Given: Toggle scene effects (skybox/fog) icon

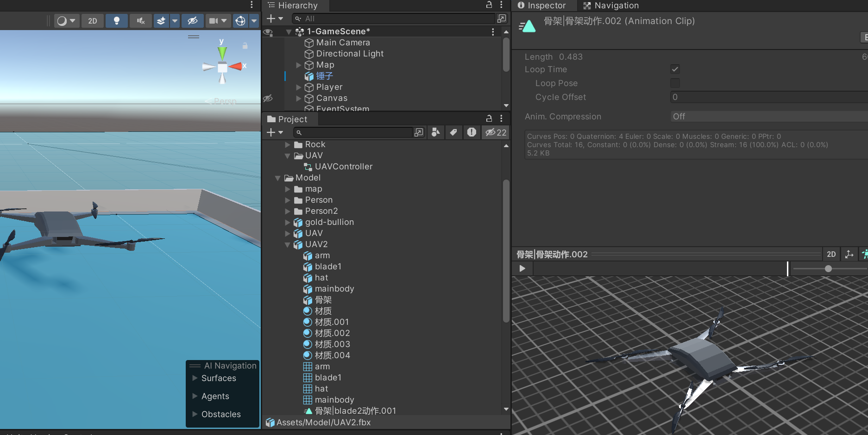Looking at the screenshot, I should click(161, 21).
